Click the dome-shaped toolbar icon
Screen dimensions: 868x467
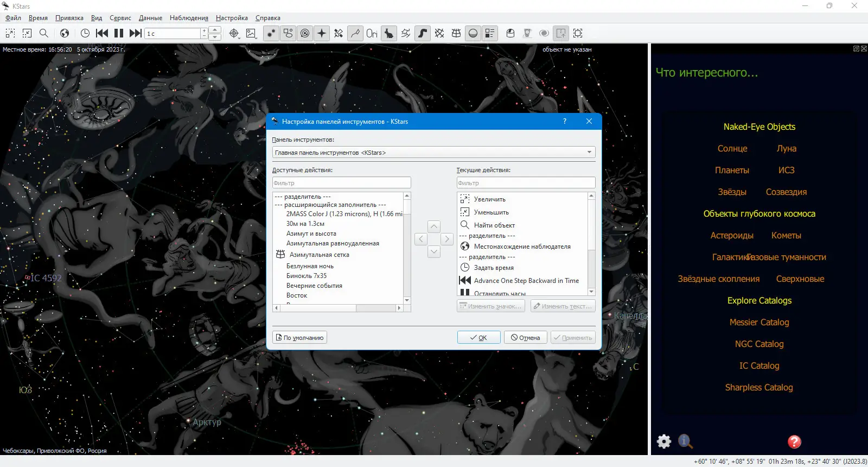(510, 33)
